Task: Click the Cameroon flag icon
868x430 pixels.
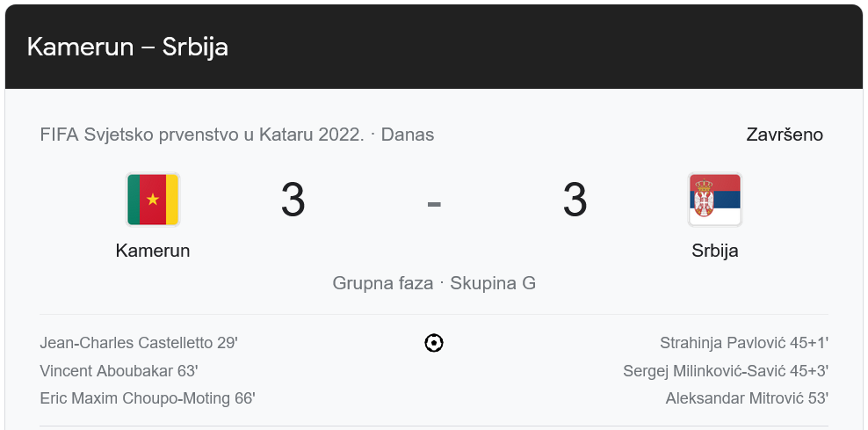Action: tap(153, 200)
